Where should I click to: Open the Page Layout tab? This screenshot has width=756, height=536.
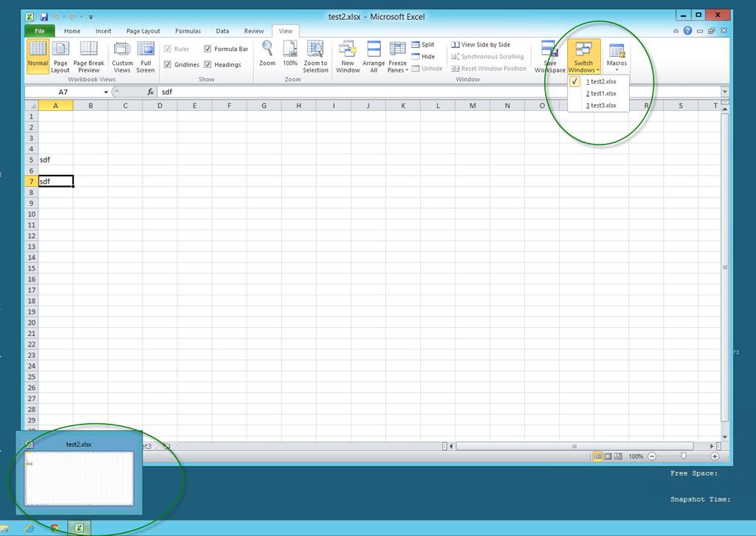143,31
